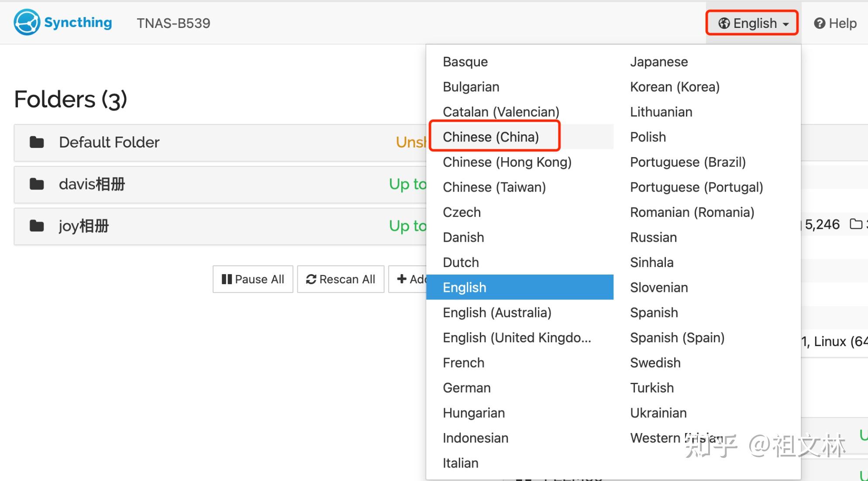Click the Syncthing logo icon

27,22
